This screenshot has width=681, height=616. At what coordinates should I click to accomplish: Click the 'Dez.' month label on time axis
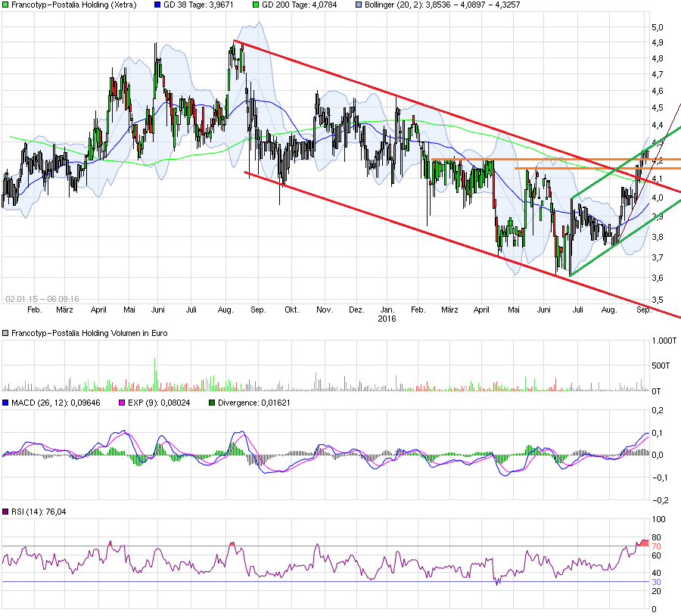click(x=356, y=310)
